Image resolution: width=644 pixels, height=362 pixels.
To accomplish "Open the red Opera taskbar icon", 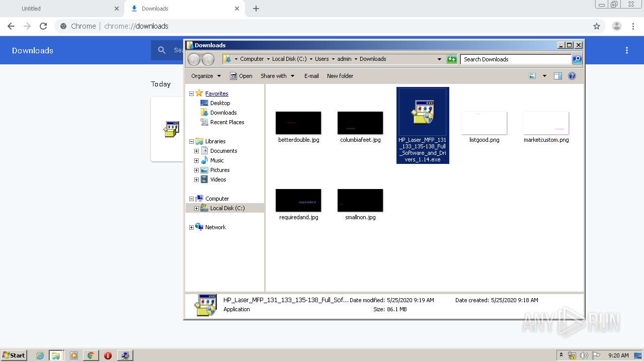I will click(x=108, y=355).
